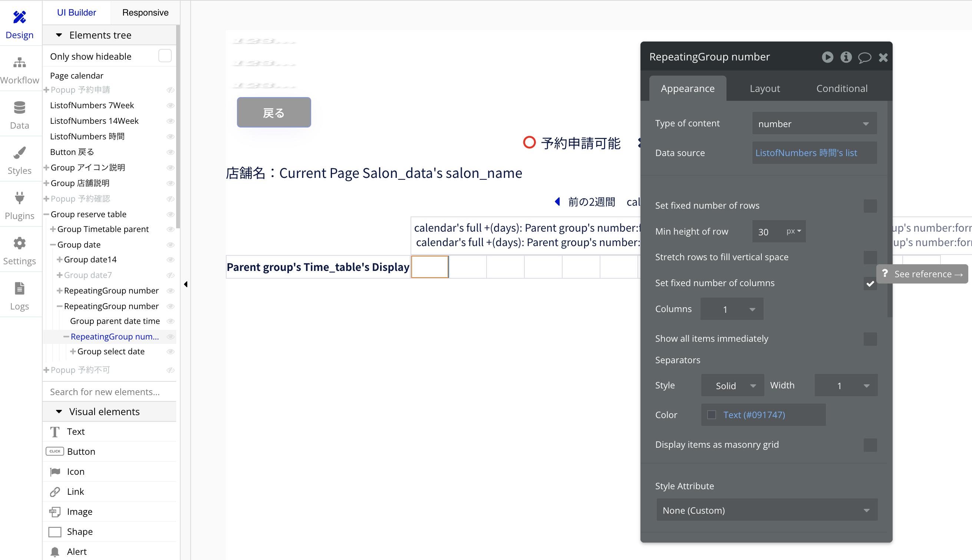Open the Data section icon
This screenshot has height=560, width=972.
[20, 108]
